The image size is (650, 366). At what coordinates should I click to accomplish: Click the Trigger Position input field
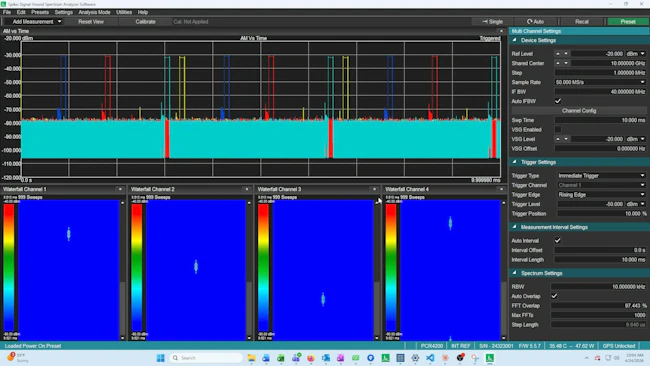pos(601,214)
